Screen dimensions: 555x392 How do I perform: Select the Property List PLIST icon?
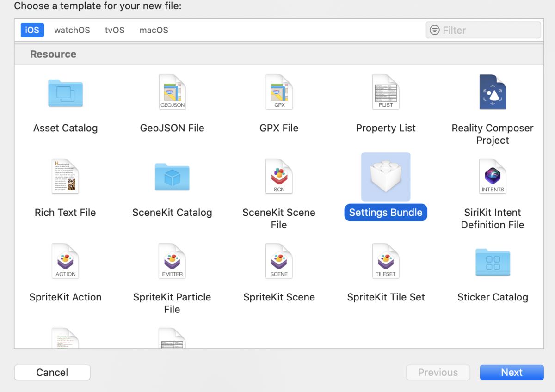coord(386,92)
